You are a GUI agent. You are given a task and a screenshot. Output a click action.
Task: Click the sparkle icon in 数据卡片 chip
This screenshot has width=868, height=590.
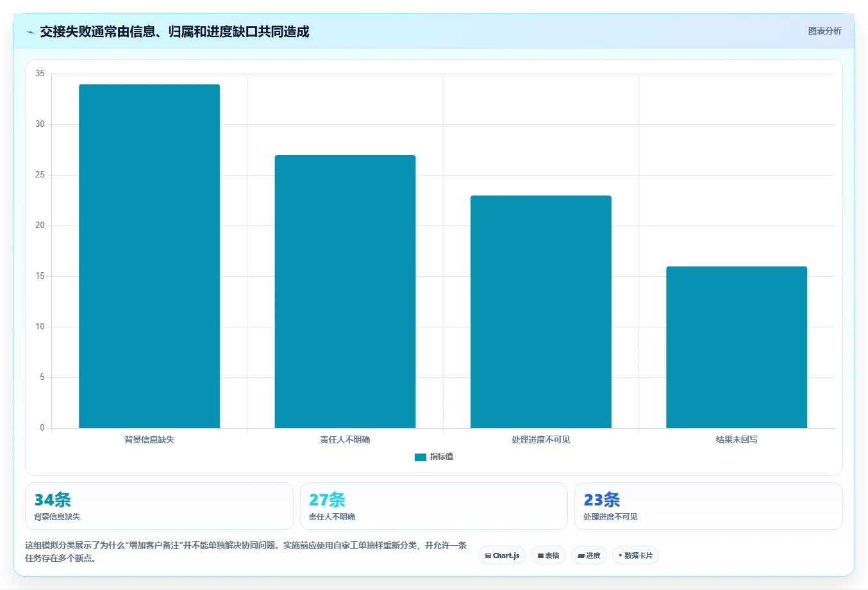pos(621,555)
